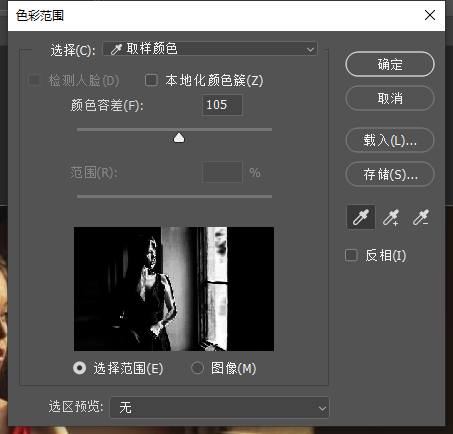
Task: Click the 取消 cancel button
Action: (390, 98)
